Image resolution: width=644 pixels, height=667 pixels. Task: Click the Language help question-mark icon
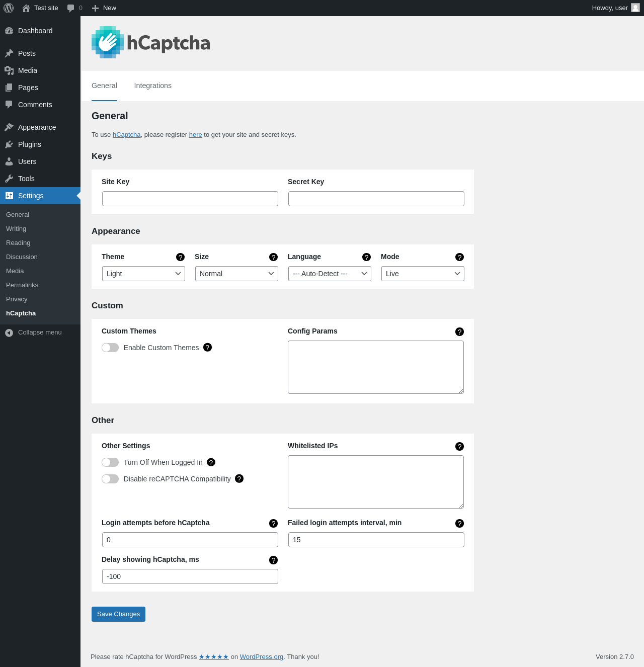pyautogui.click(x=366, y=257)
